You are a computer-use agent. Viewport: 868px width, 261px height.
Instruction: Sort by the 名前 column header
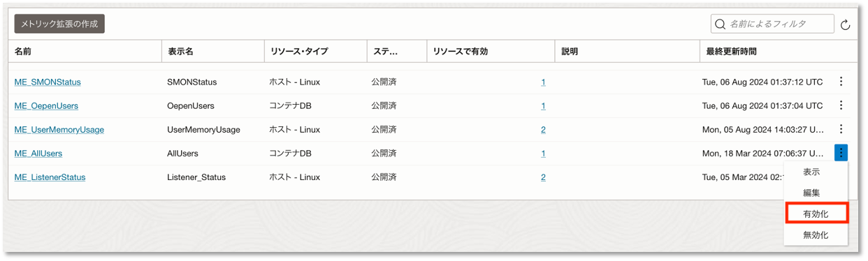(x=23, y=52)
